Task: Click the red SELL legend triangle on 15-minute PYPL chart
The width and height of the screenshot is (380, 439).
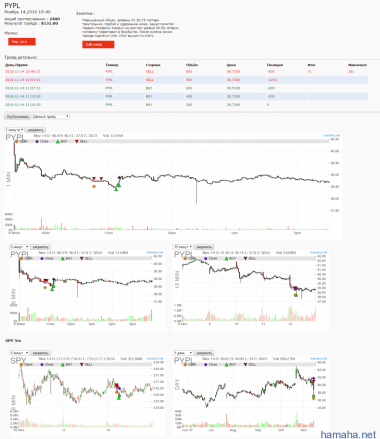Action: pos(246,258)
